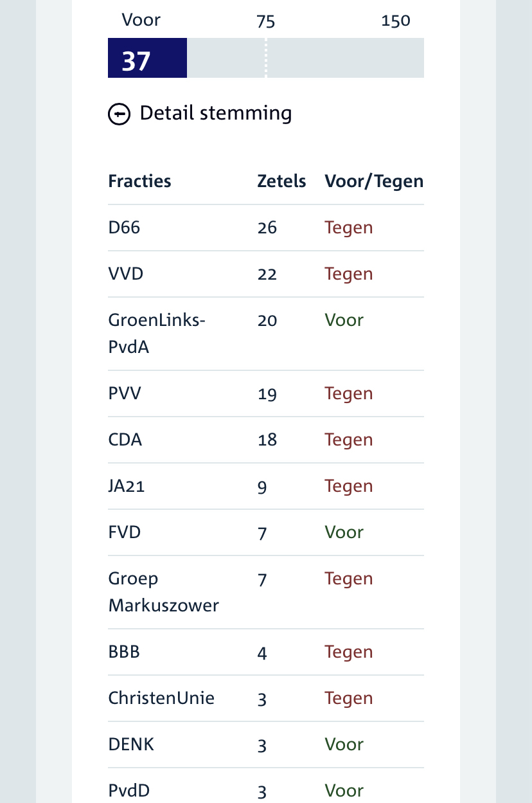Collapse the Detail stemming circle icon

tap(119, 114)
